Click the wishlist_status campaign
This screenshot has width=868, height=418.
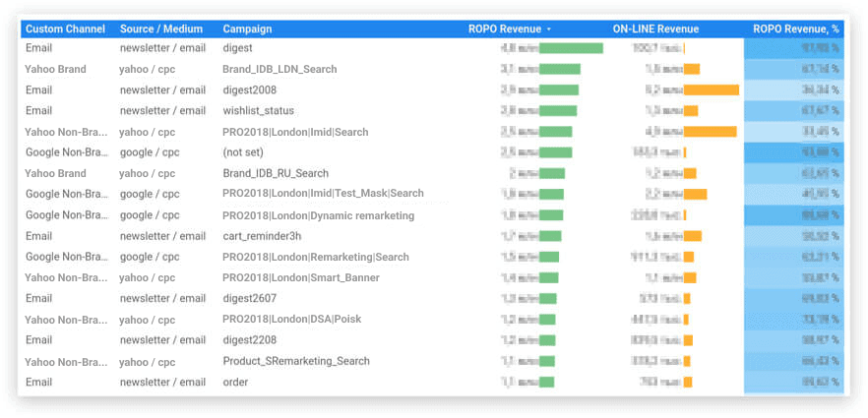(258, 110)
